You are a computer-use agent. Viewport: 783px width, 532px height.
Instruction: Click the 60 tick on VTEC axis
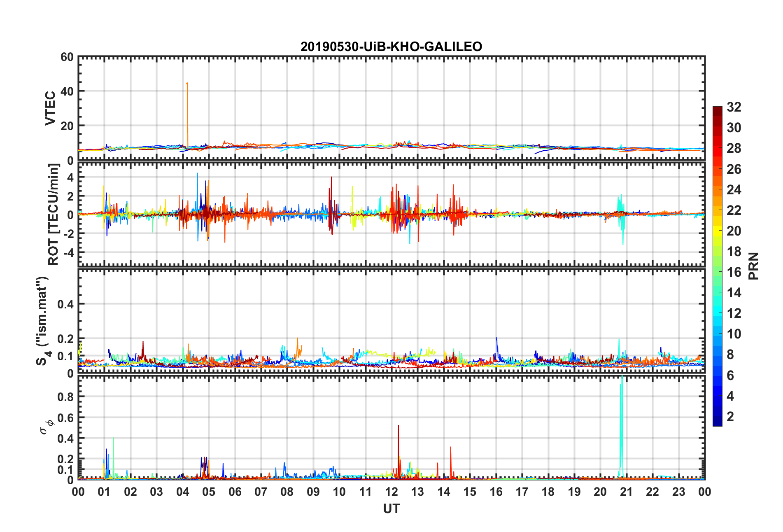click(67, 57)
